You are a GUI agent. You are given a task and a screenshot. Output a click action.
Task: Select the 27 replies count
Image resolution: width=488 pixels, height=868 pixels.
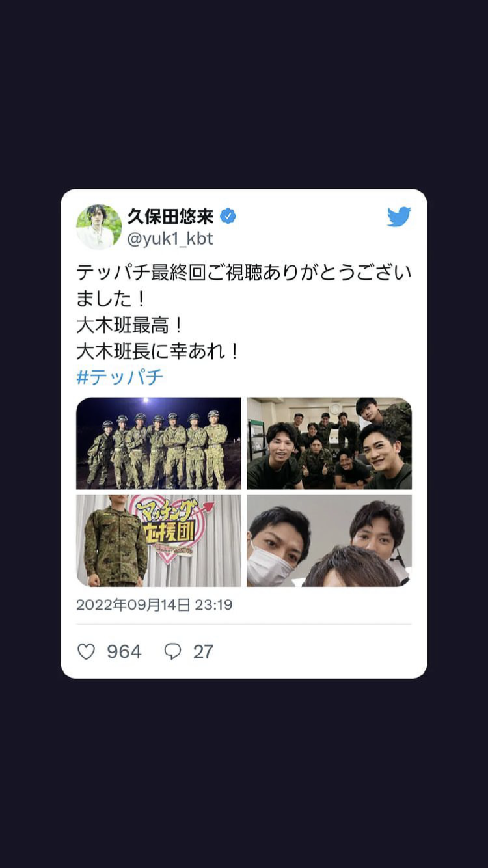(x=203, y=651)
